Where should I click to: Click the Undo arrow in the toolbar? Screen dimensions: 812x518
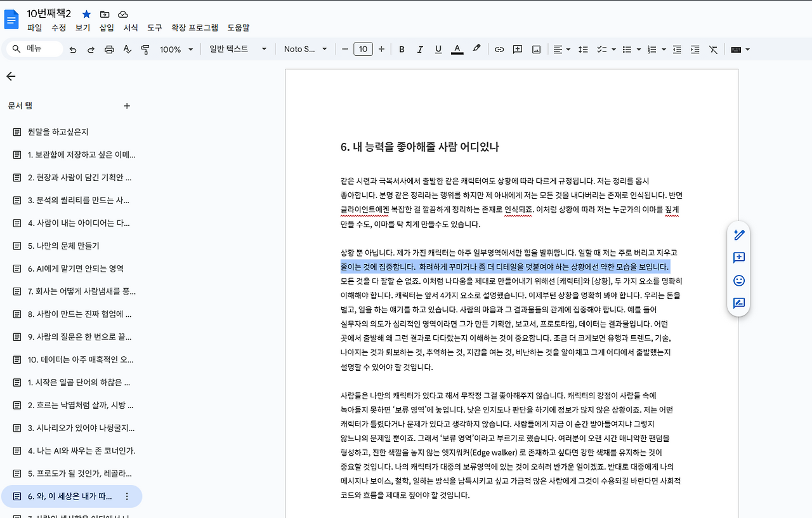coord(73,50)
